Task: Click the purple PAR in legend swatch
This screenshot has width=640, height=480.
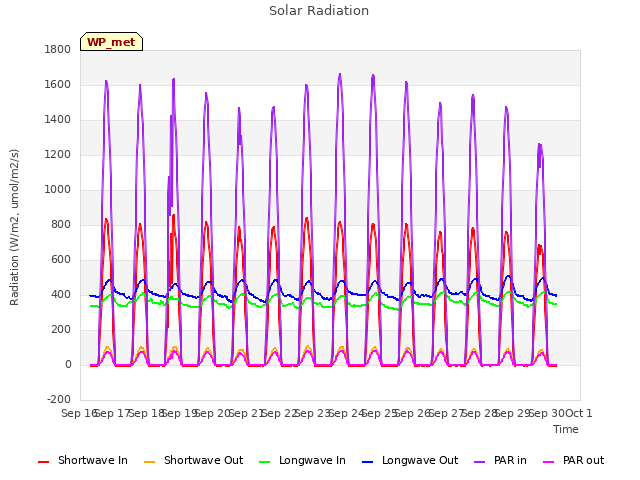Action: [x=480, y=462]
